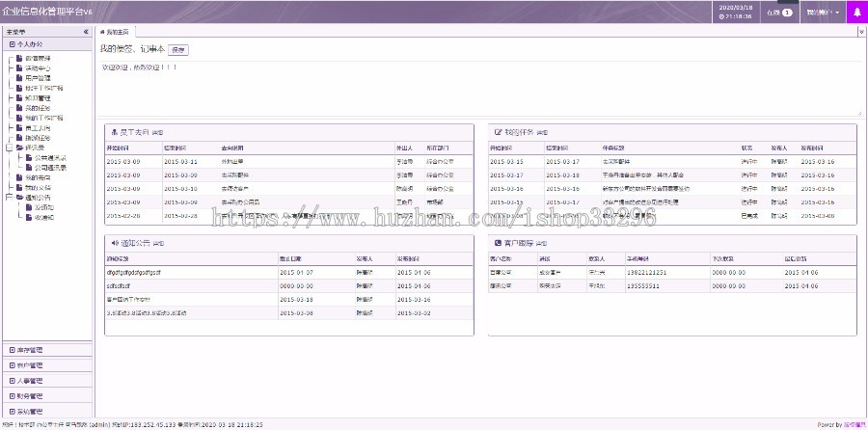This screenshot has width=868, height=430.
Task: Click the 员工去向 panel header icon
Action: (x=115, y=133)
